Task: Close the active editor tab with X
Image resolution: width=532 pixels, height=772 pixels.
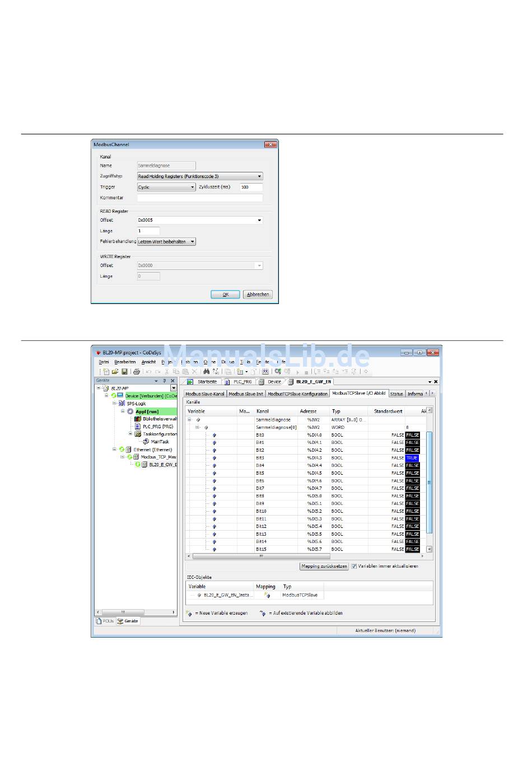Action: tap(436, 382)
